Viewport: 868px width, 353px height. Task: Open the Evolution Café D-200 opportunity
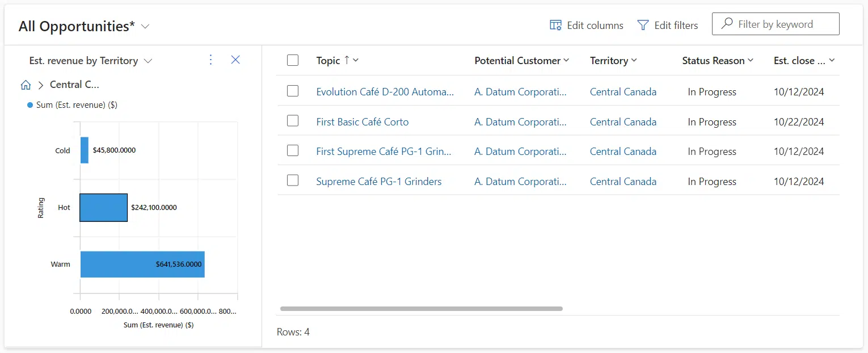[x=386, y=91]
